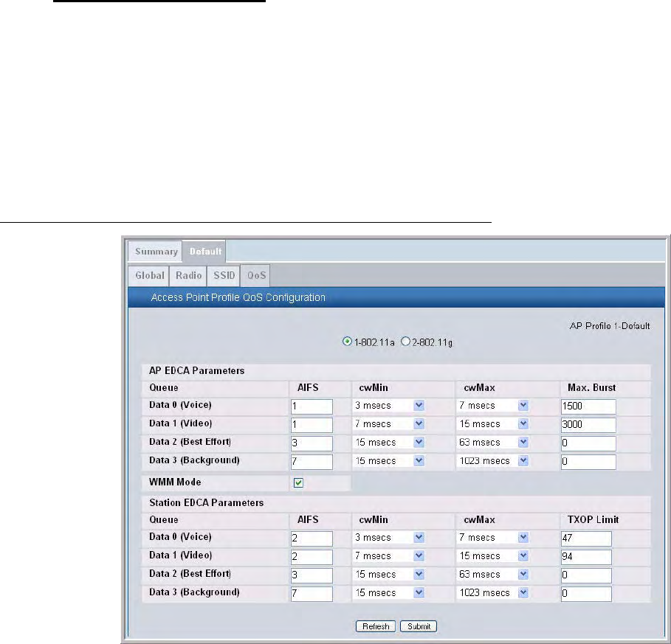This screenshot has height=644, width=671.
Task: Click AP Best Effort Max. Burst field
Action: [x=588, y=443]
